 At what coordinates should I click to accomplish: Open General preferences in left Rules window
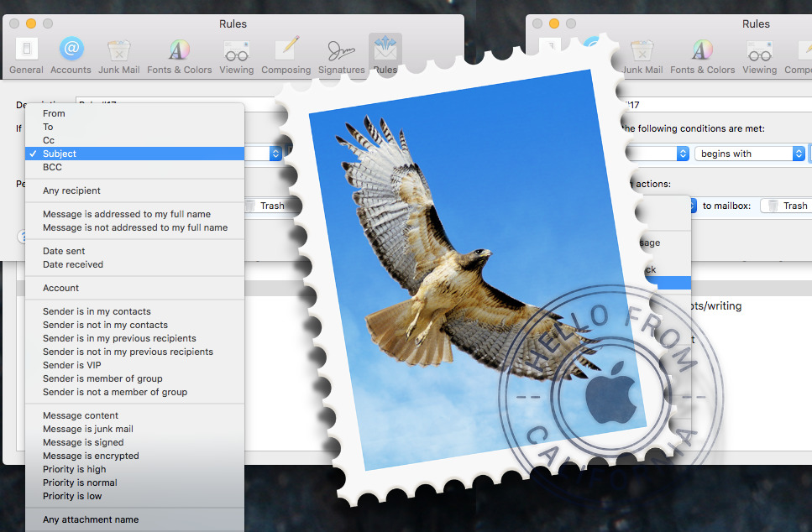point(26,56)
